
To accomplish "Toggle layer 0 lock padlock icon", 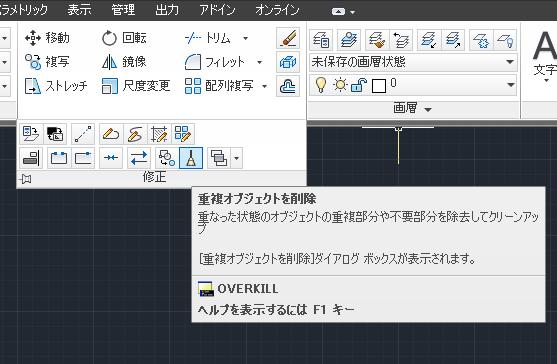I will pyautogui.click(x=359, y=86).
